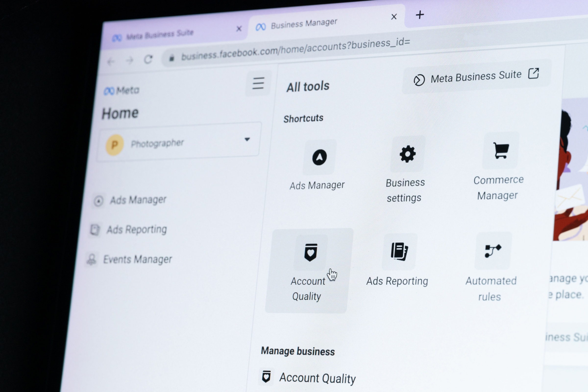The image size is (588, 392).
Task: Select Events Manager in left sidebar
Action: [x=137, y=259]
